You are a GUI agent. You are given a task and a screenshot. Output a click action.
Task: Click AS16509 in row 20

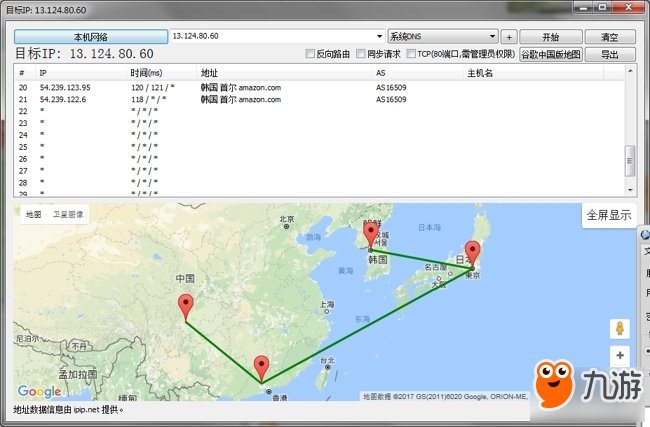pos(391,87)
